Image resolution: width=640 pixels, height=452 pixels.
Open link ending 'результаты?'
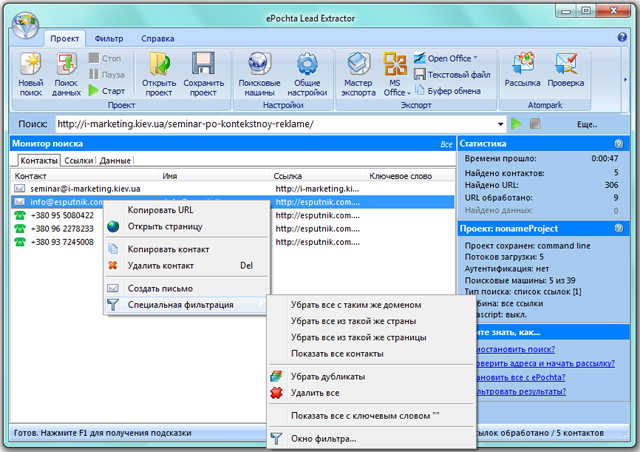pos(521,392)
